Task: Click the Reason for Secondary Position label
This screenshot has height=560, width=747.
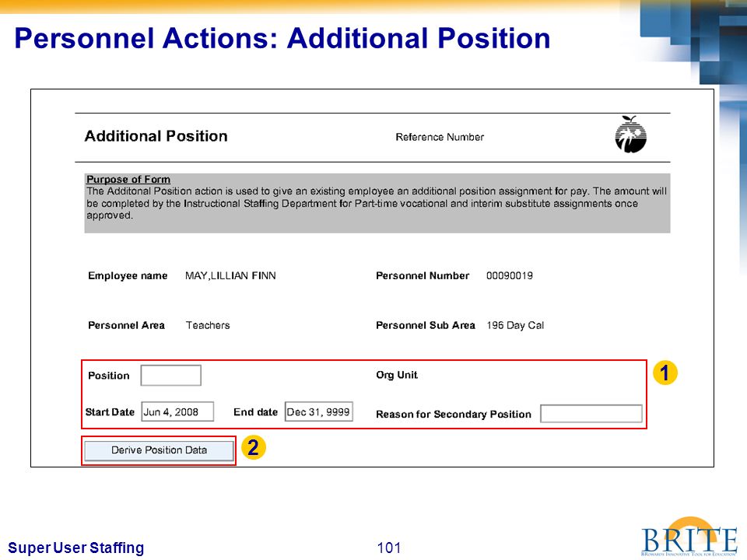Action: pos(453,415)
